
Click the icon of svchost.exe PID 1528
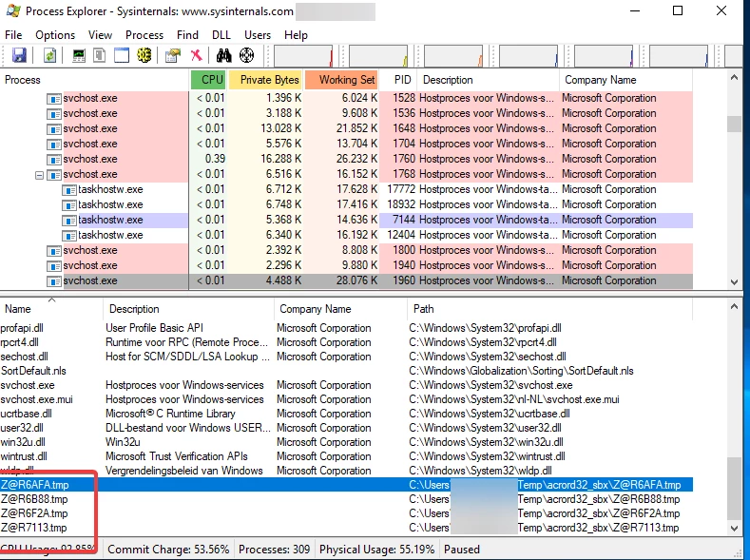pyautogui.click(x=54, y=99)
